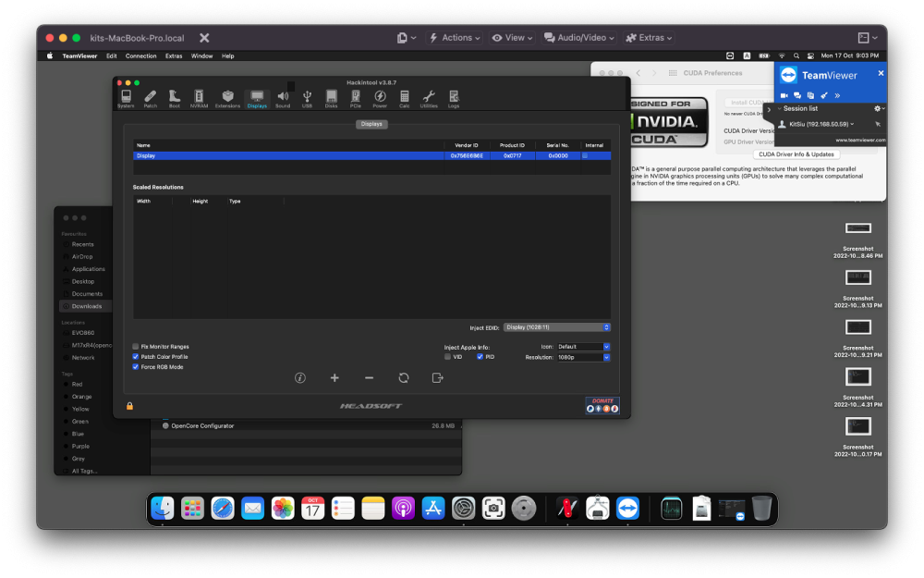Viewport: 924px width, 578px height.
Task: Open the Patch tool in Hackintool
Action: (x=151, y=99)
